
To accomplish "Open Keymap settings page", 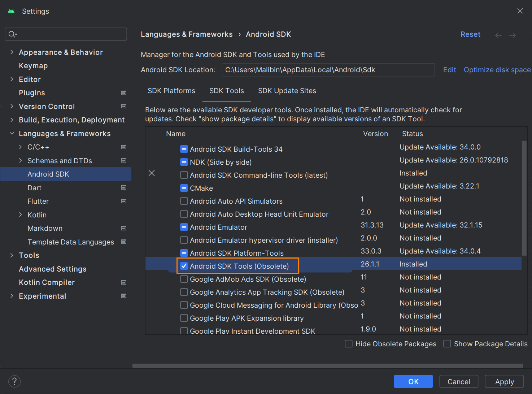I will click(x=33, y=66).
